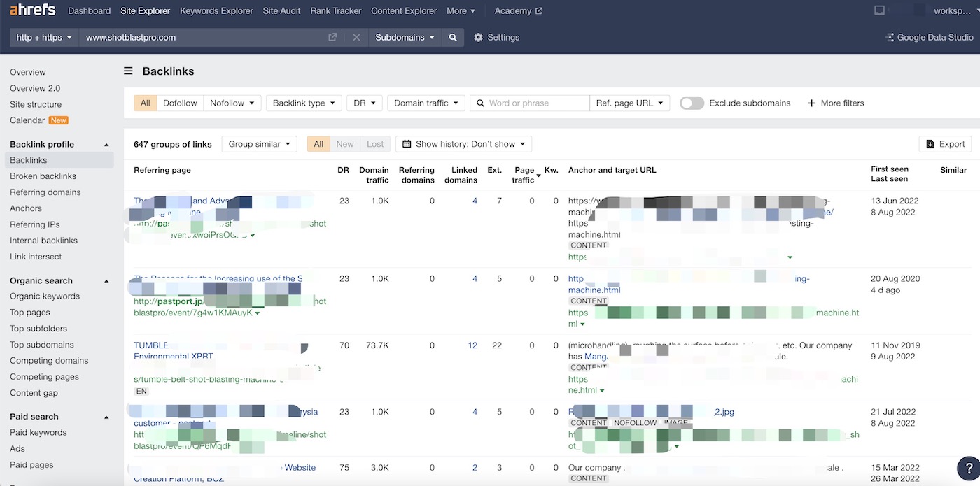Open Content gap in sidebar
This screenshot has height=486, width=980.
pyautogui.click(x=34, y=393)
